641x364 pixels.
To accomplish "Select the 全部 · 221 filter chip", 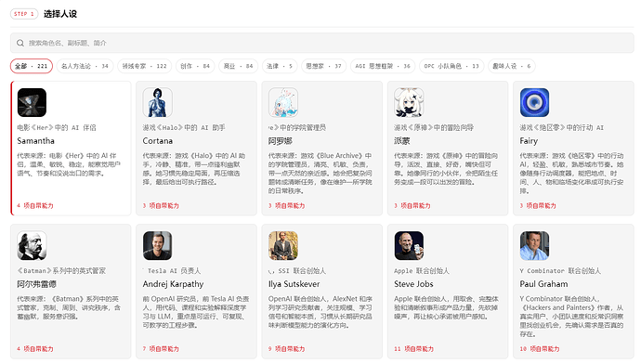I will coord(32,66).
